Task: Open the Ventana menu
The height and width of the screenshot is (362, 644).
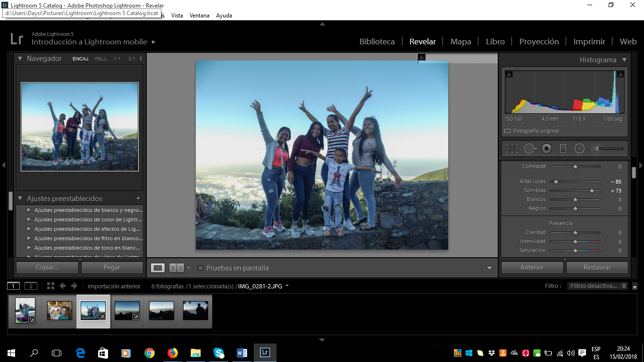Action: click(200, 16)
